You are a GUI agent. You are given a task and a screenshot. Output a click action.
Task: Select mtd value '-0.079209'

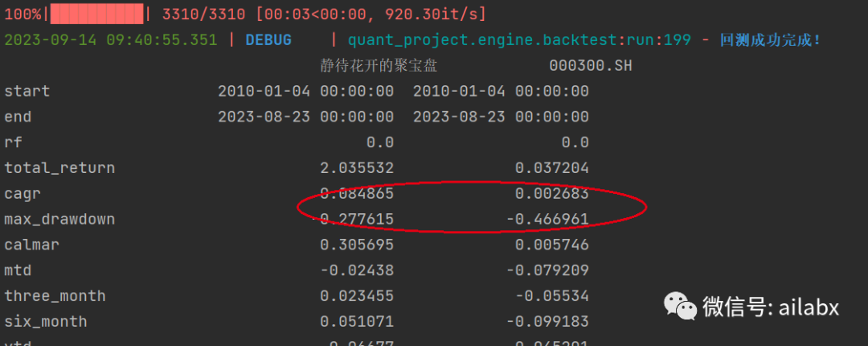pyautogui.click(x=547, y=270)
